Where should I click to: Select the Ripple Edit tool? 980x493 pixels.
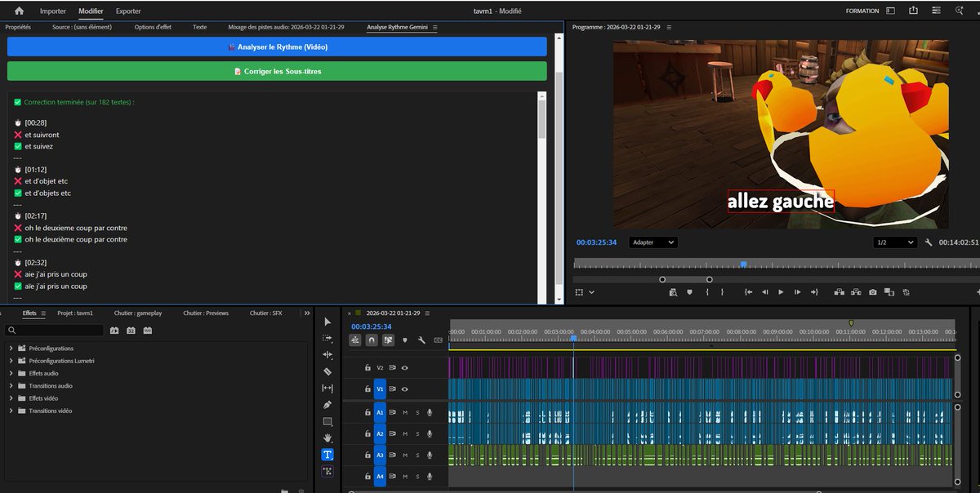tap(327, 355)
